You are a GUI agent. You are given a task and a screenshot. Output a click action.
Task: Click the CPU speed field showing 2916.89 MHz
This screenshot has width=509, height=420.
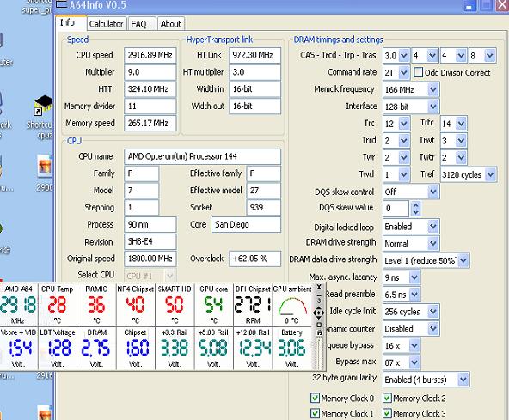point(150,55)
